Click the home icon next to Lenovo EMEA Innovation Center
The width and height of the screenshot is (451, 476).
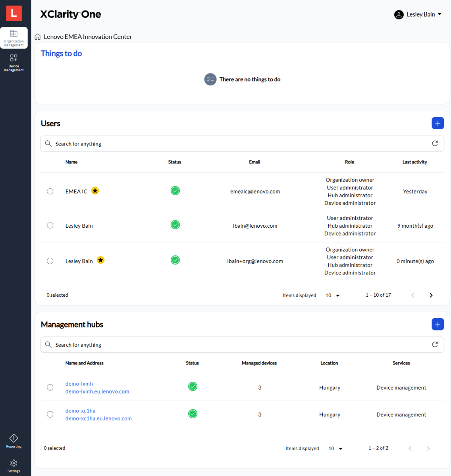37,36
